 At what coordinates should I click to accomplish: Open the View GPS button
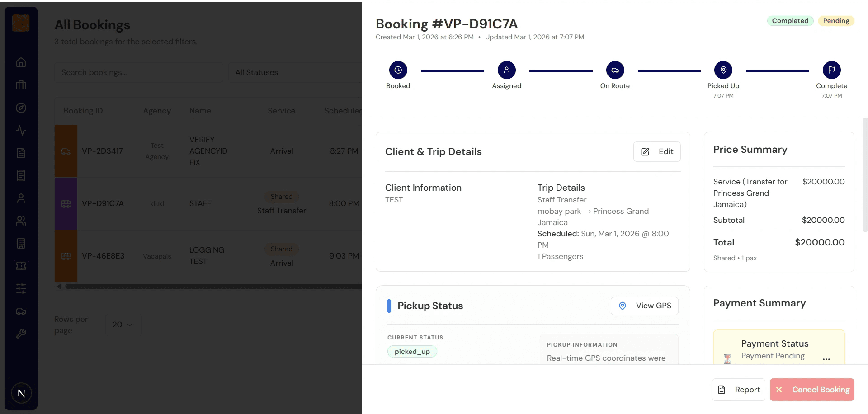pos(644,306)
